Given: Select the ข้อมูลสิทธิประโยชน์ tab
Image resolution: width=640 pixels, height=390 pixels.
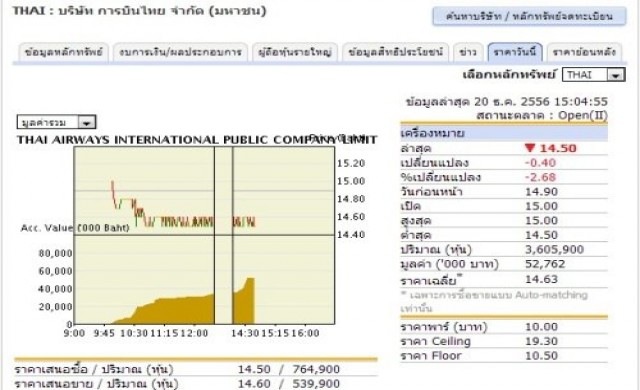Looking at the screenshot, I should (x=396, y=53).
